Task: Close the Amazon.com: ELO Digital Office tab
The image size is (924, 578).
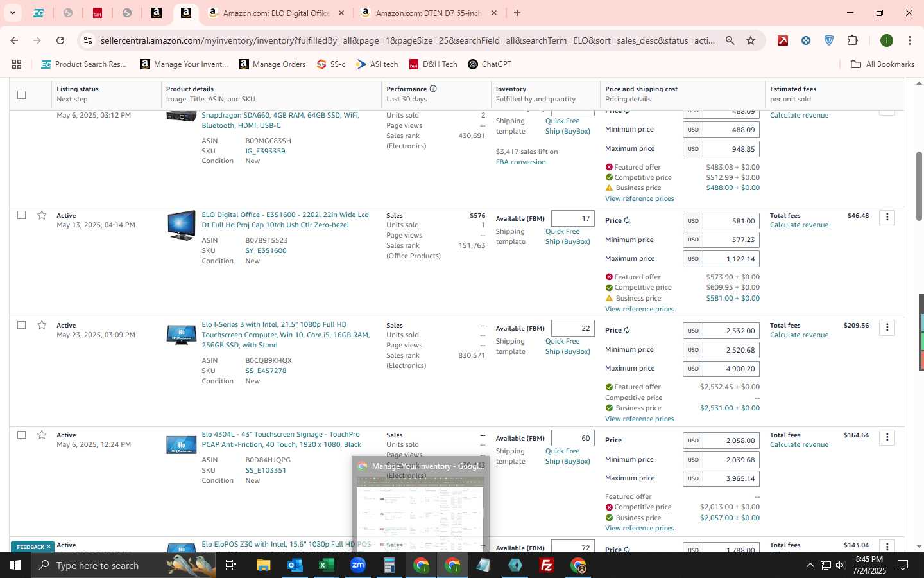Action: [x=341, y=13]
